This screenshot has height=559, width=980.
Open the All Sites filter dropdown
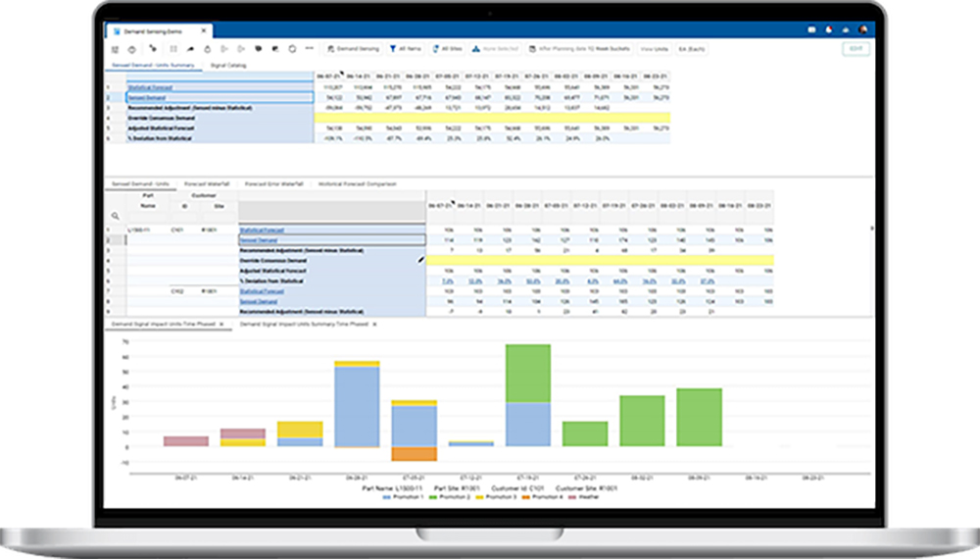click(446, 47)
